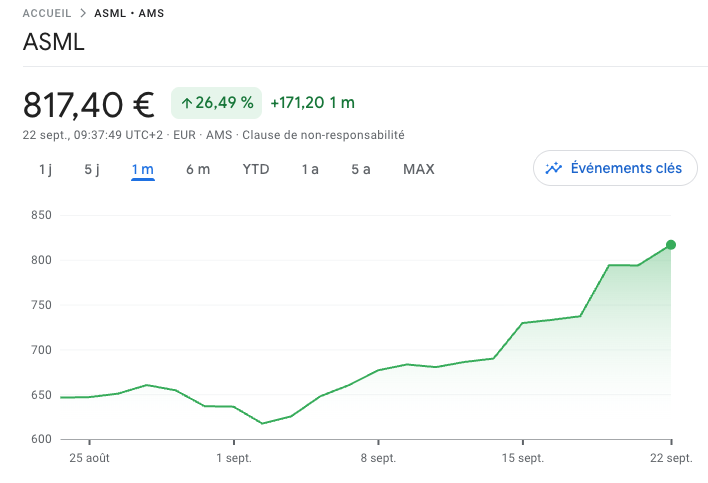Switch to the 6 m range
The width and height of the screenshot is (708, 483).
[198, 169]
